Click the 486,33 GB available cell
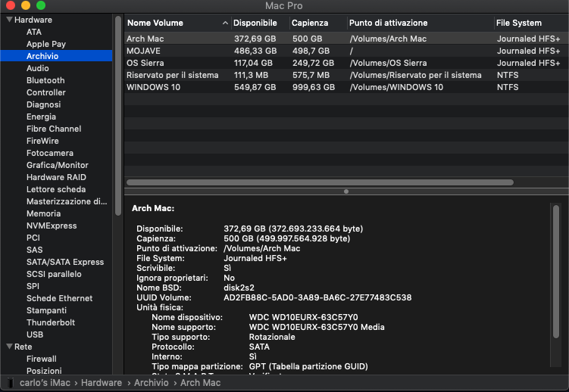The height and width of the screenshot is (392, 569). point(255,51)
